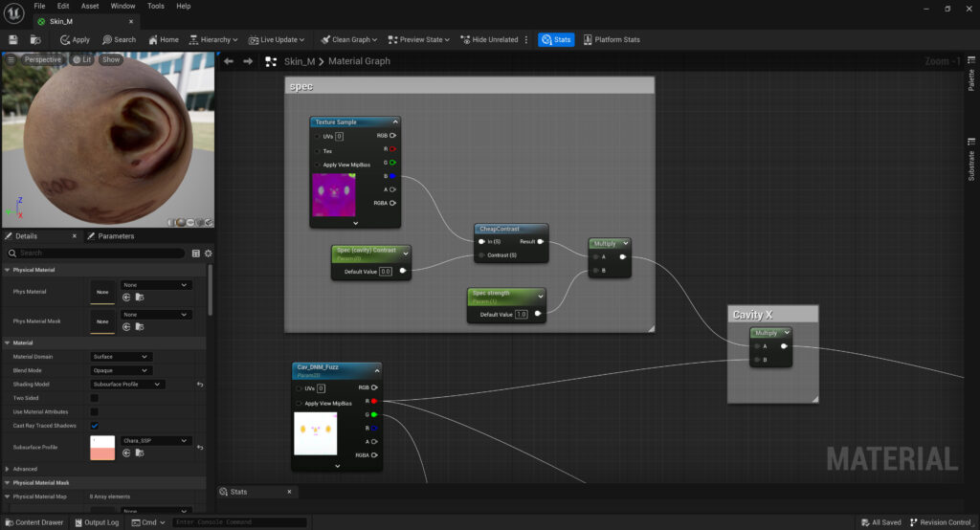Navigate back with the left arrow in graph
The image size is (980, 530).
[x=229, y=61]
